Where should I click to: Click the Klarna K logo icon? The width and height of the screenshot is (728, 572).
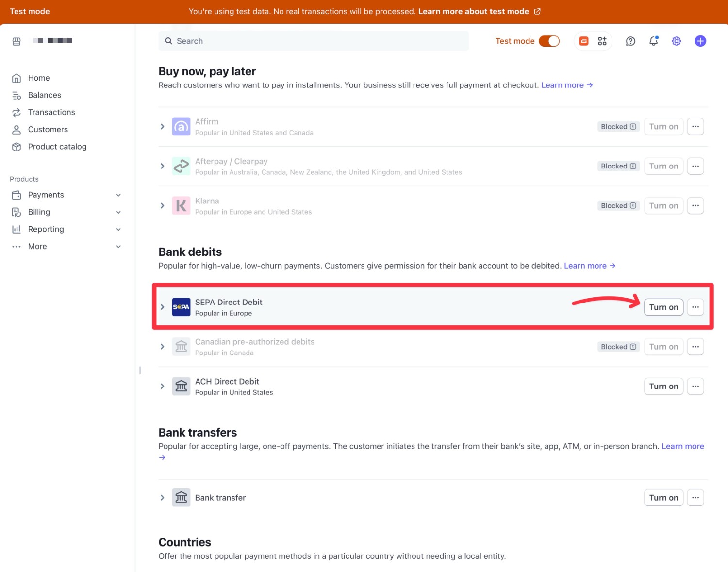[181, 206]
